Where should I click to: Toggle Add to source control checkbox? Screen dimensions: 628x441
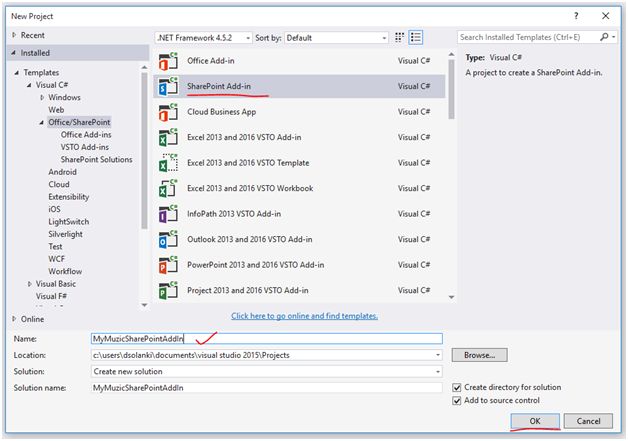[x=457, y=401]
